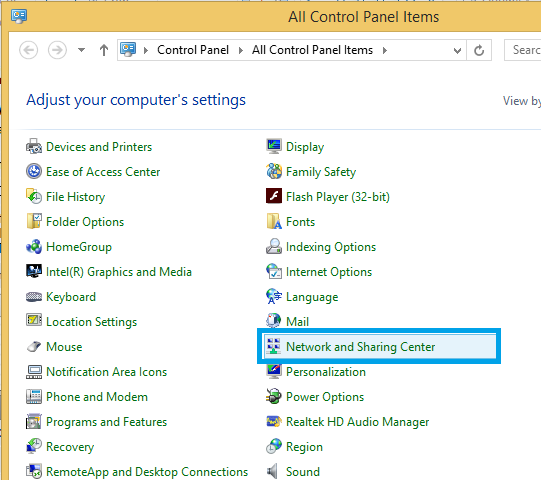Click the Region globe icon

coord(274,447)
